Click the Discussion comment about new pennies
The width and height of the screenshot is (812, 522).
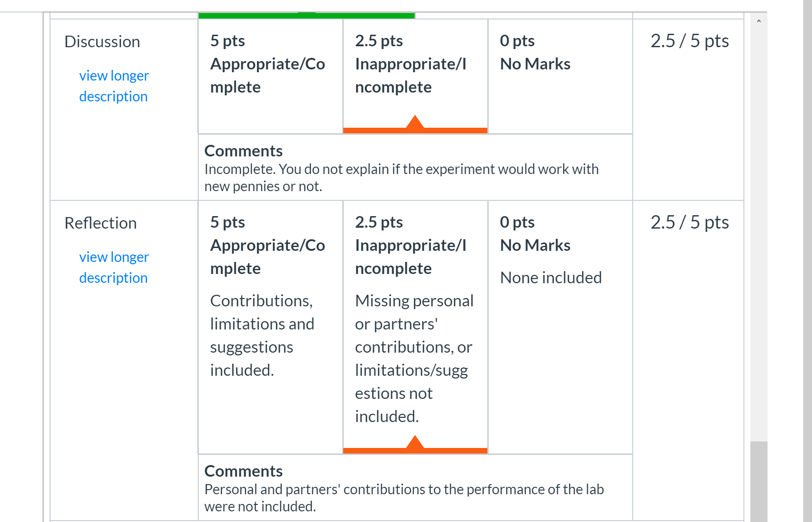(402, 178)
